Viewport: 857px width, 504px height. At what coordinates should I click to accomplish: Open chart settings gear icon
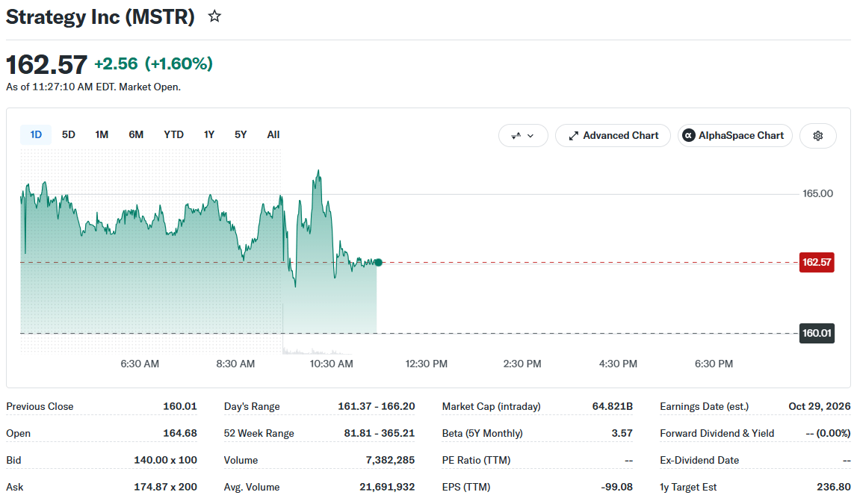point(817,136)
